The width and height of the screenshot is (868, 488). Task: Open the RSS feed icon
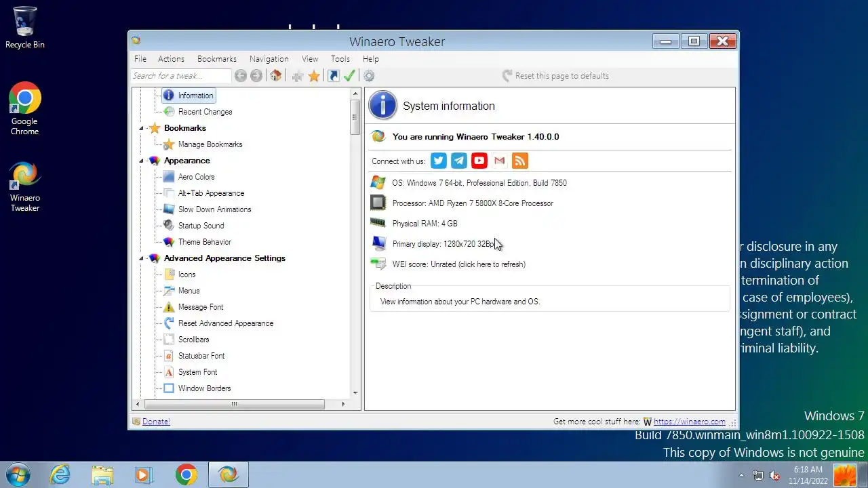click(x=520, y=161)
